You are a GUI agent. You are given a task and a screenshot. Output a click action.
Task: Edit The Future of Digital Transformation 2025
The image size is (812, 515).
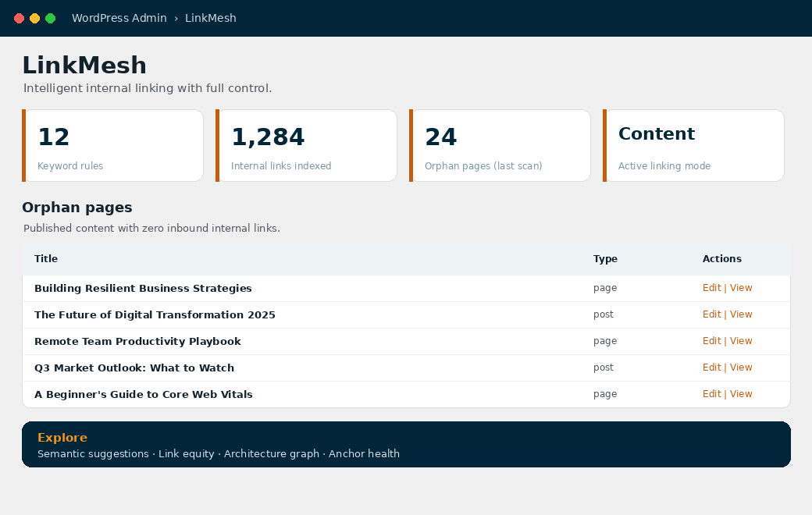click(711, 314)
